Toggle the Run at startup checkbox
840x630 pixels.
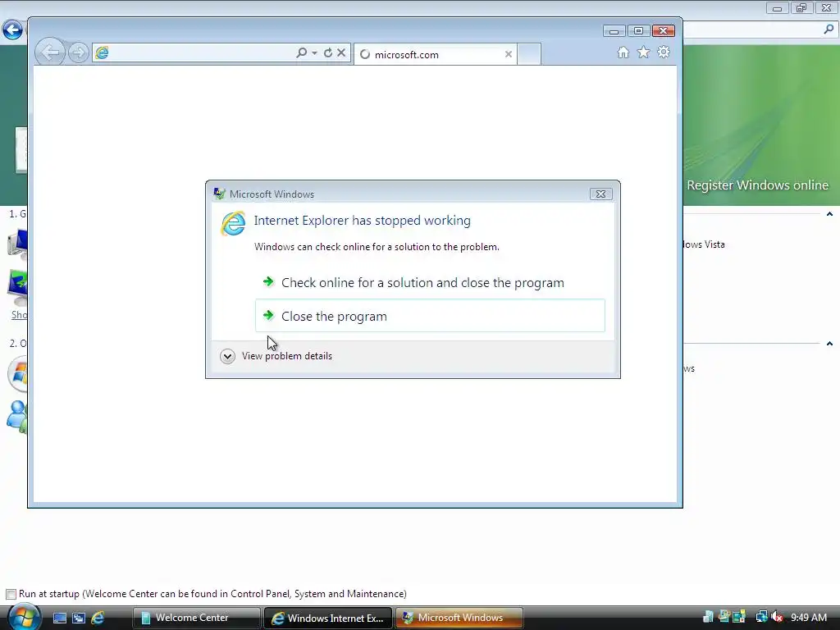coord(11,594)
